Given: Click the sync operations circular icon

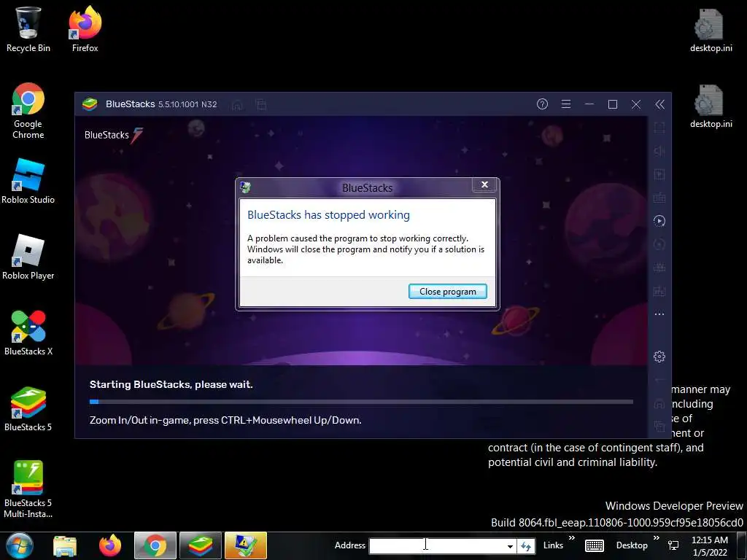Looking at the screenshot, I should click(659, 244).
